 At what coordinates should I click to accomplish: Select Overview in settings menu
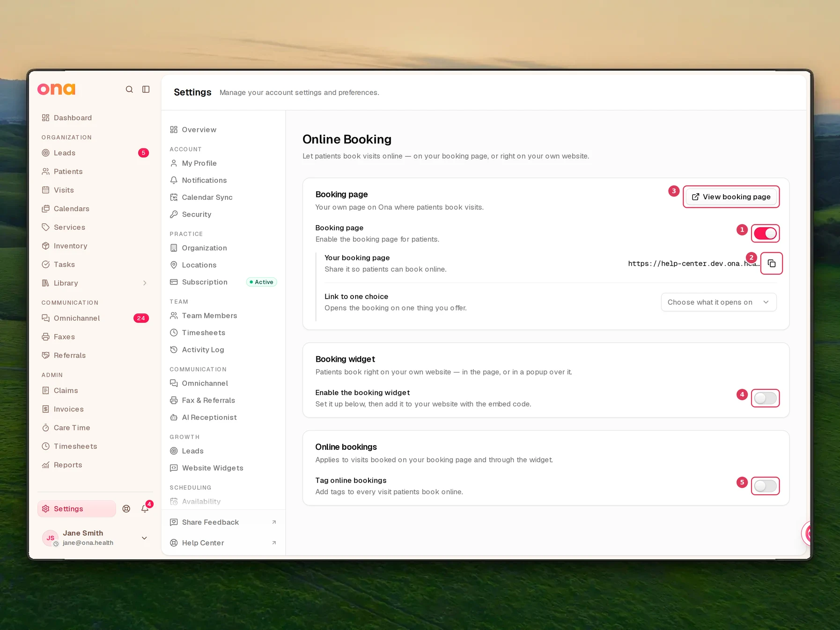coord(223,130)
